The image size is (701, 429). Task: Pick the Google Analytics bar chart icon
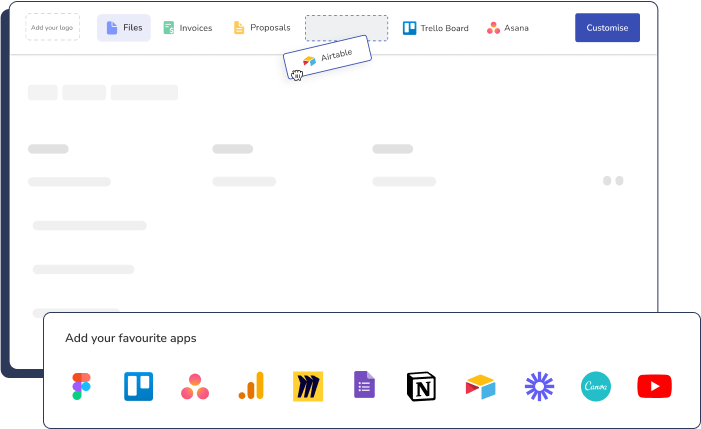[x=251, y=386]
